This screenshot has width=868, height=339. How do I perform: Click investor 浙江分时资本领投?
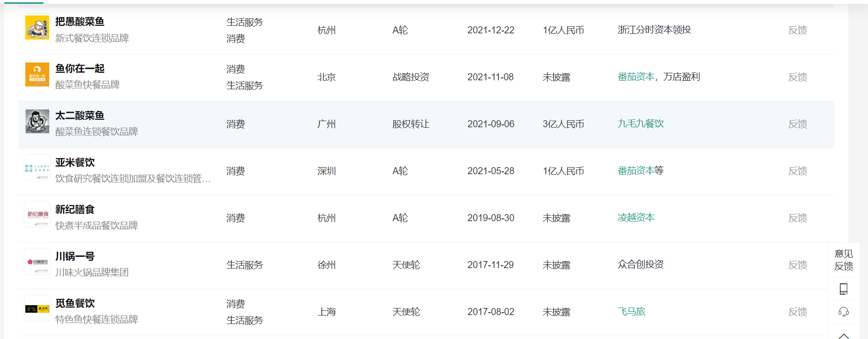click(x=654, y=30)
